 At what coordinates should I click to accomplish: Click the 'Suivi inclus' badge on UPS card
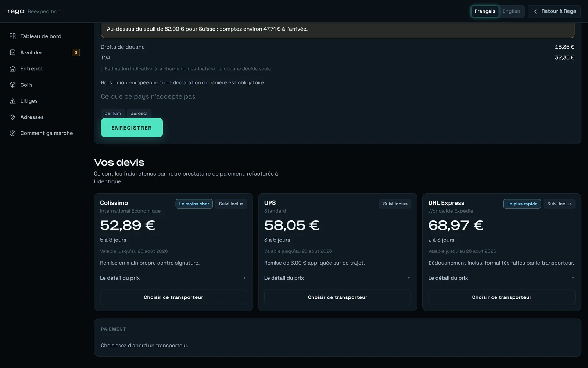coord(395,204)
